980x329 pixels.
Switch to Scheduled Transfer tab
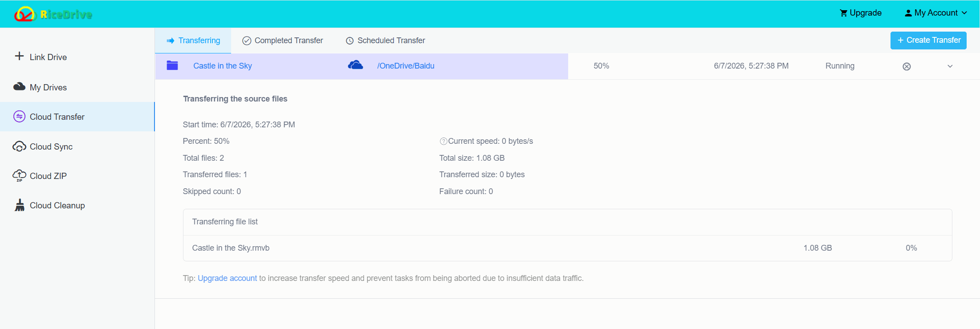click(385, 41)
